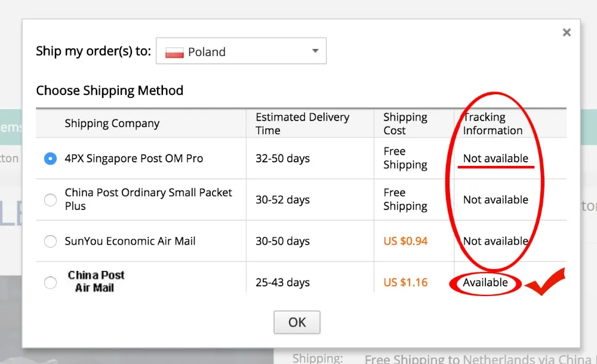The height and width of the screenshot is (364, 597).
Task: Click the '25-43 days' delivery time cell
Action: pos(282,282)
